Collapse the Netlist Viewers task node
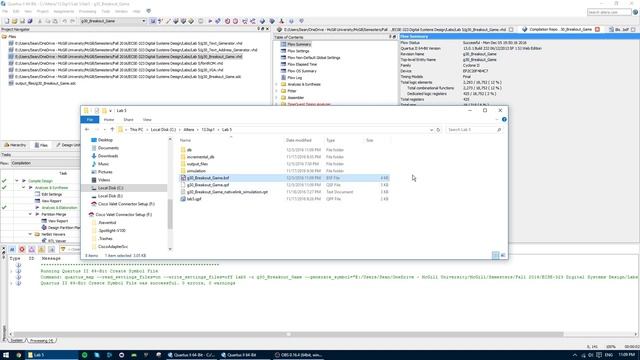 point(30,234)
